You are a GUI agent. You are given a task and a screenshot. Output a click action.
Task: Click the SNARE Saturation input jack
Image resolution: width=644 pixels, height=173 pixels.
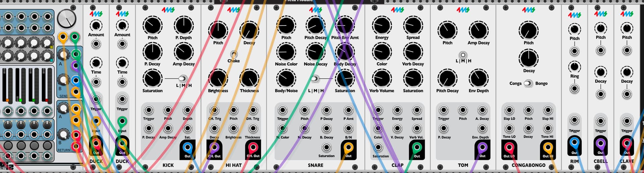[x=326, y=147]
